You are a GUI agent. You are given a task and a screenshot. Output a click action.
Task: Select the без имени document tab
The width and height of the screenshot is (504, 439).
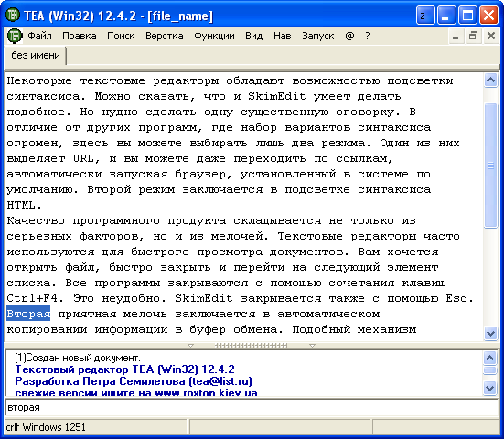(36, 55)
